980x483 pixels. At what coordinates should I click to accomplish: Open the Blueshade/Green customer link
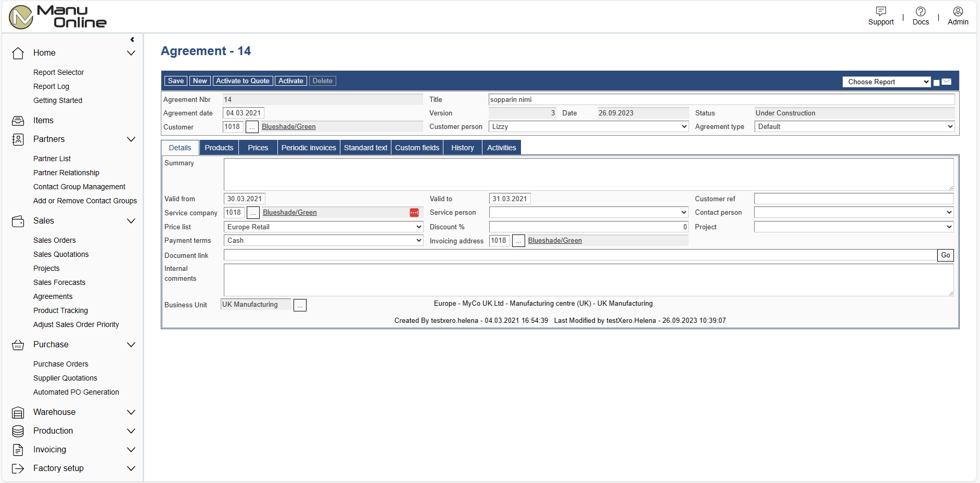pos(288,127)
